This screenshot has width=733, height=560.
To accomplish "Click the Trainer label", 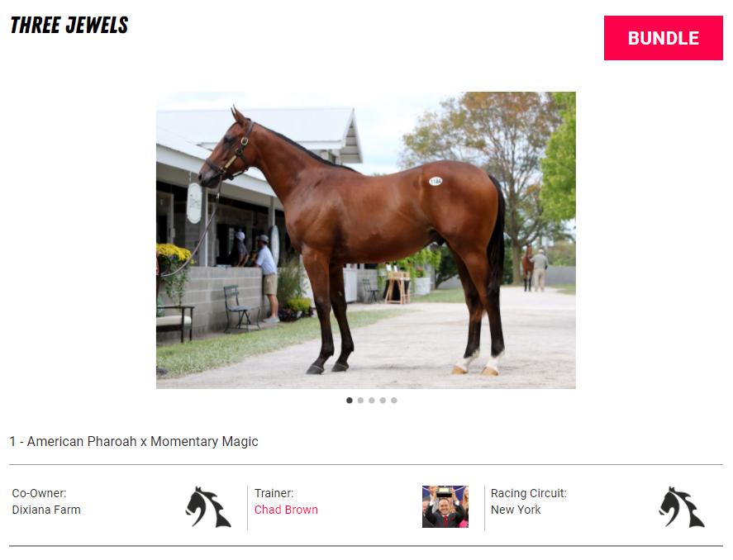I will 274,493.
